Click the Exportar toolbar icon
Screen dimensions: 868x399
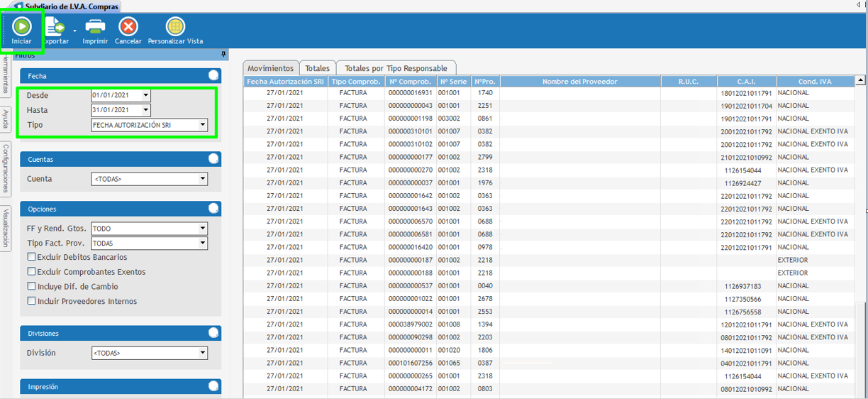pos(55,27)
